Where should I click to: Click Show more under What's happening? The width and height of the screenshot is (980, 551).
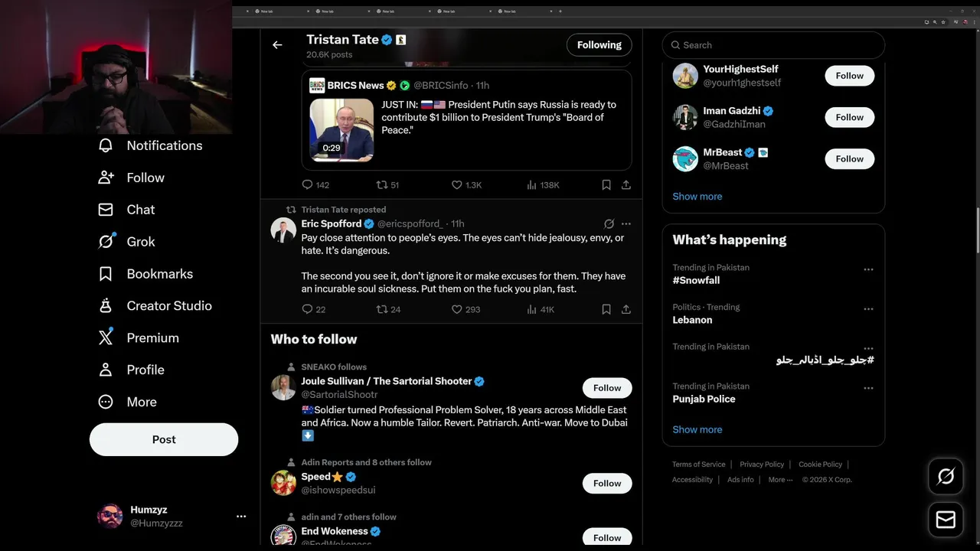(697, 429)
